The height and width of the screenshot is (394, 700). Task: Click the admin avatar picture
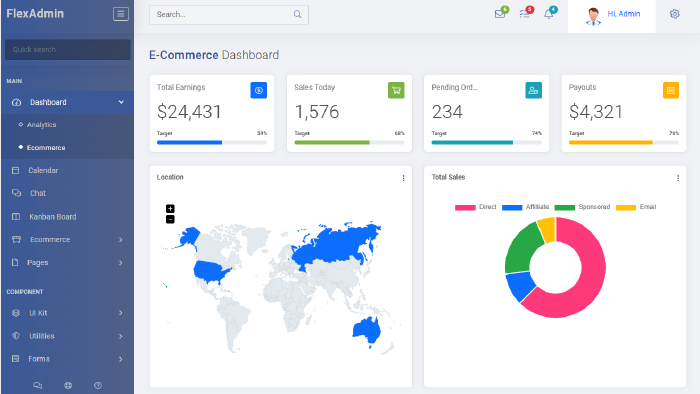593,16
